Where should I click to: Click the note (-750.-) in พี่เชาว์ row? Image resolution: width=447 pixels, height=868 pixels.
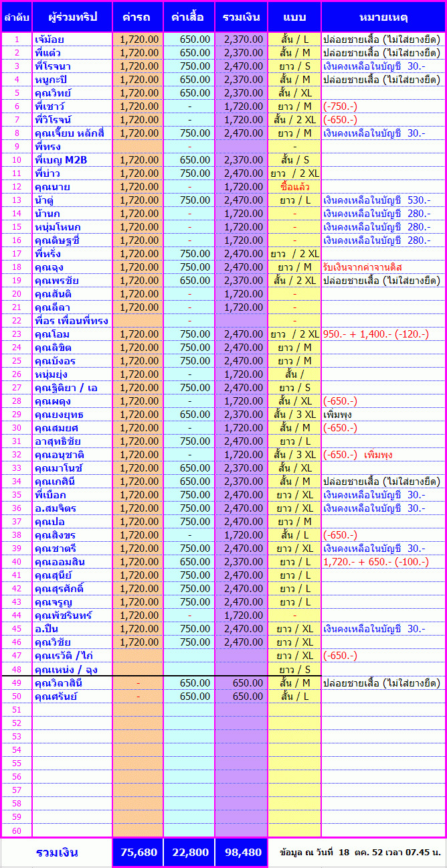(340, 106)
